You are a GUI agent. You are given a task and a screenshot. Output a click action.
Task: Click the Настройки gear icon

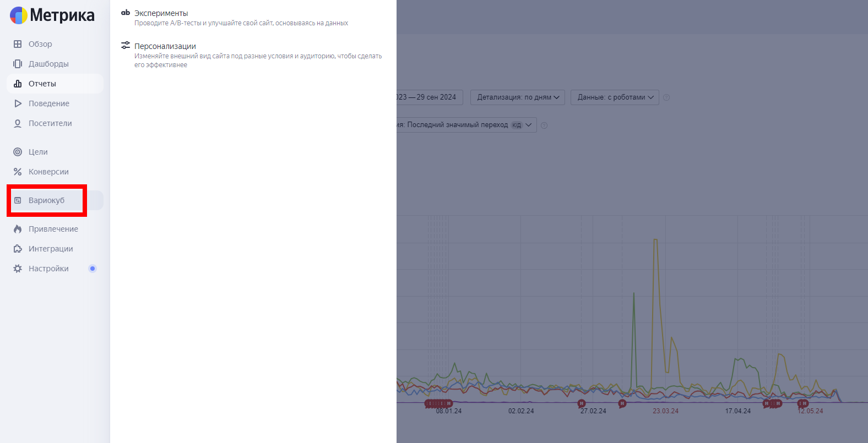tap(18, 269)
